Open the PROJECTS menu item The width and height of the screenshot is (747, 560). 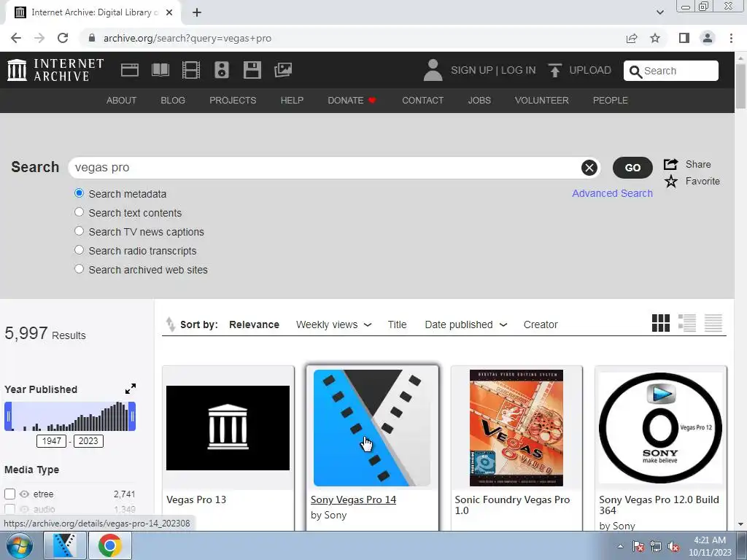tap(233, 101)
